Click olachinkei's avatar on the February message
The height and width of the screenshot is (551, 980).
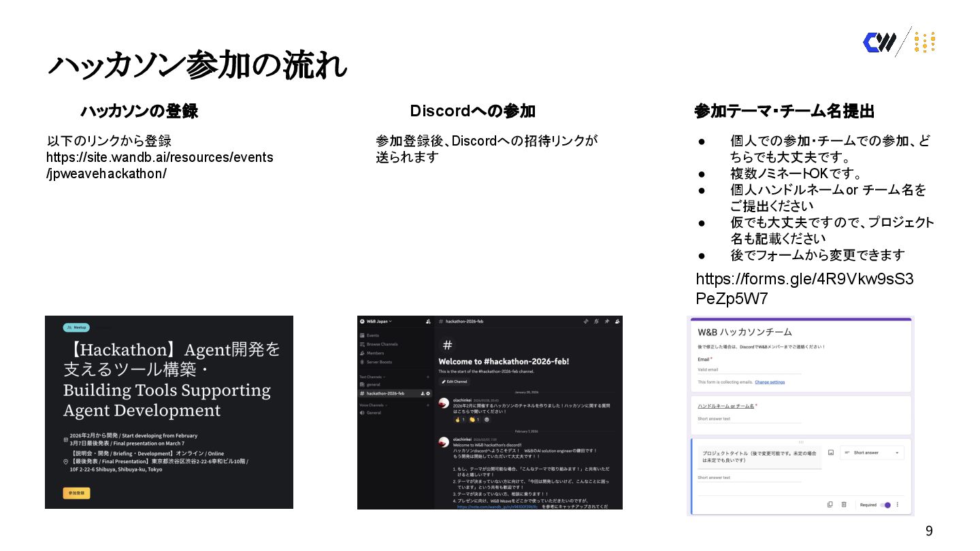tap(444, 443)
